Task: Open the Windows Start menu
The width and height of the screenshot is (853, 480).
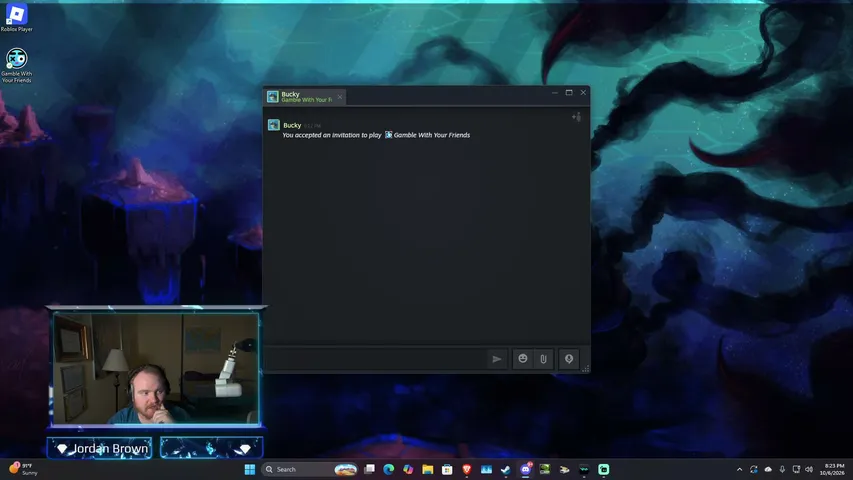Action: coord(250,469)
